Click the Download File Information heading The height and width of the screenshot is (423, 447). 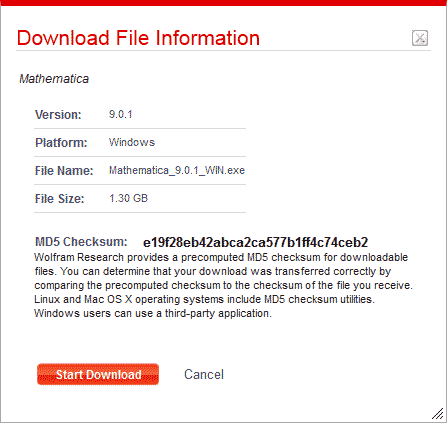click(138, 38)
